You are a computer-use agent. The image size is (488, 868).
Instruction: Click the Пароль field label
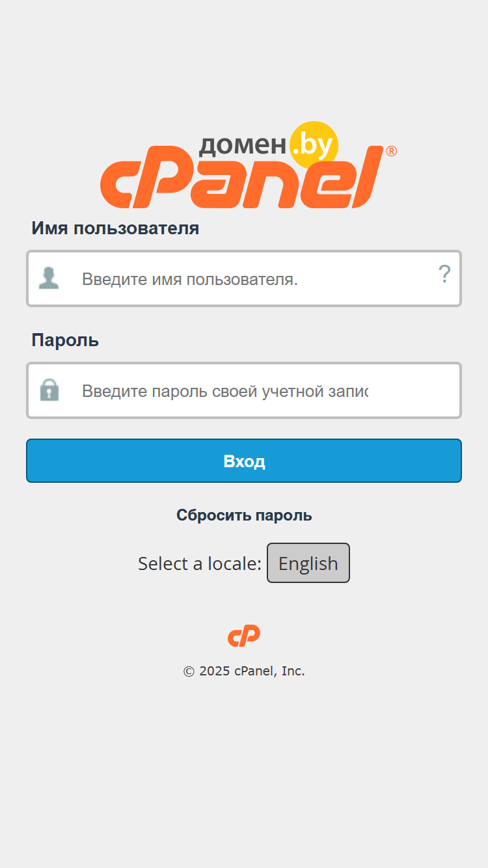click(x=65, y=340)
